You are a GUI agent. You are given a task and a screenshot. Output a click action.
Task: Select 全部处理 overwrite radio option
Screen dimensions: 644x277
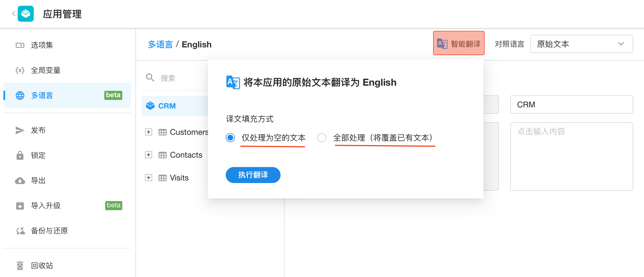322,138
